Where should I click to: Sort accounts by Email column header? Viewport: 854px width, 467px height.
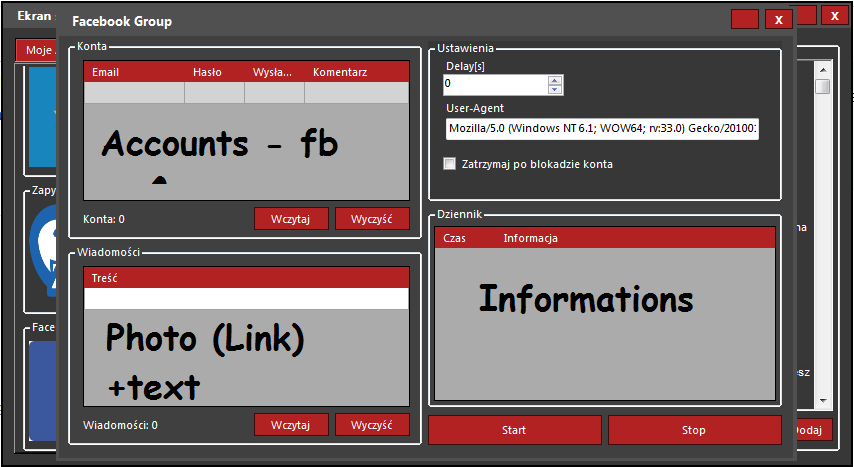pyautogui.click(x=105, y=72)
